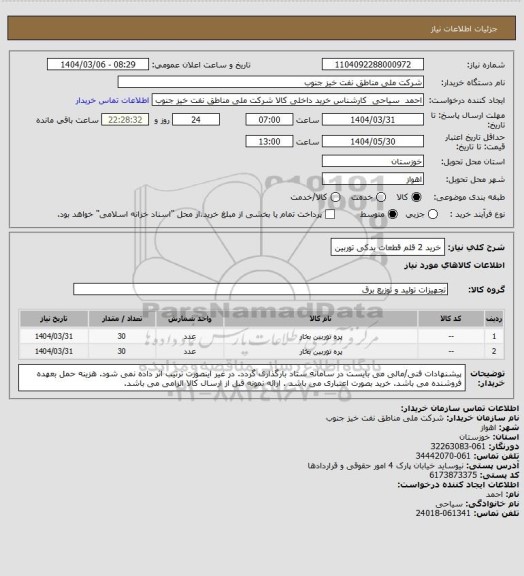Click the need number field 1104092288000972
The height and width of the screenshot is (576, 524).
373,65
